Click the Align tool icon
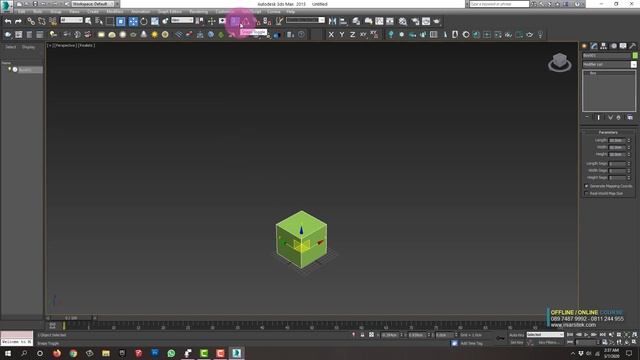640x360 pixels. tap(343, 21)
